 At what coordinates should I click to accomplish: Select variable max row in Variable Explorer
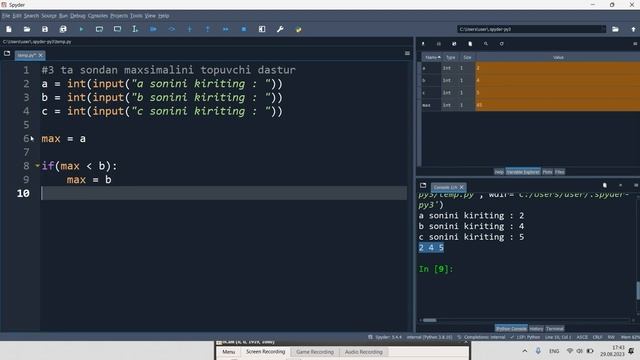point(530,105)
